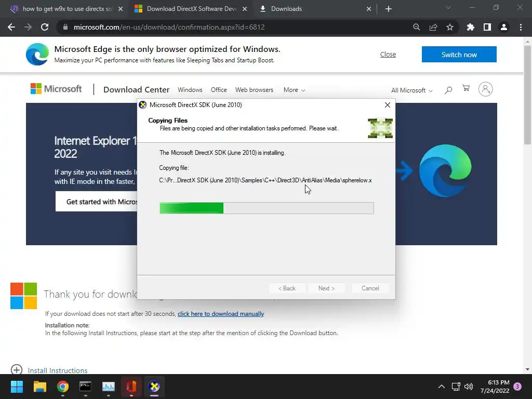Click the file path ending in spherelow.x

click(265, 180)
